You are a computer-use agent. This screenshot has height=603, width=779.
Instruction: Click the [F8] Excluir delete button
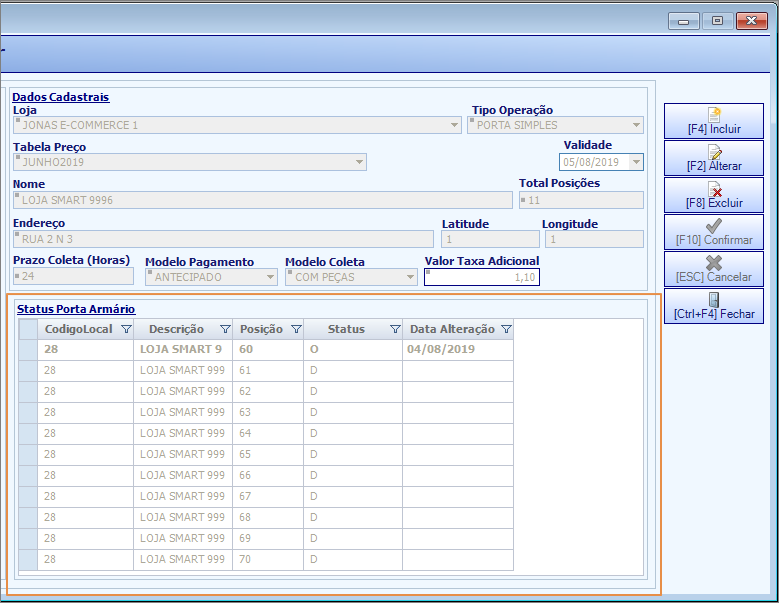(x=713, y=195)
